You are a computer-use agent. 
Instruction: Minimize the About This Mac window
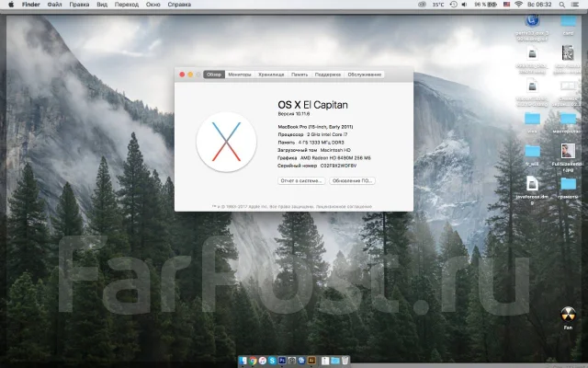(190, 75)
